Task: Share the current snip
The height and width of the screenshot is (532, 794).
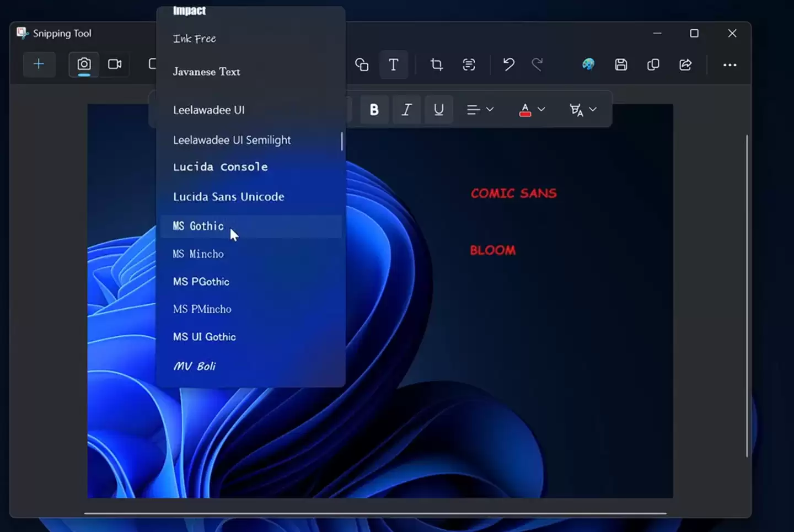Action: 685,65
